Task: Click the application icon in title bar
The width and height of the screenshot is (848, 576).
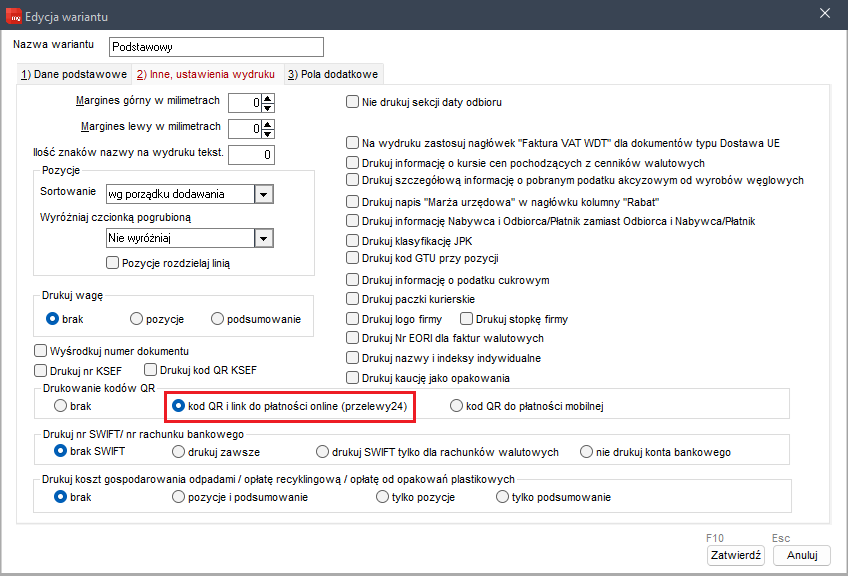Action: 13,13
